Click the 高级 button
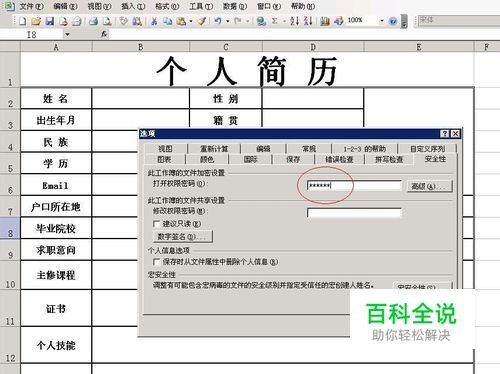 (x=430, y=186)
